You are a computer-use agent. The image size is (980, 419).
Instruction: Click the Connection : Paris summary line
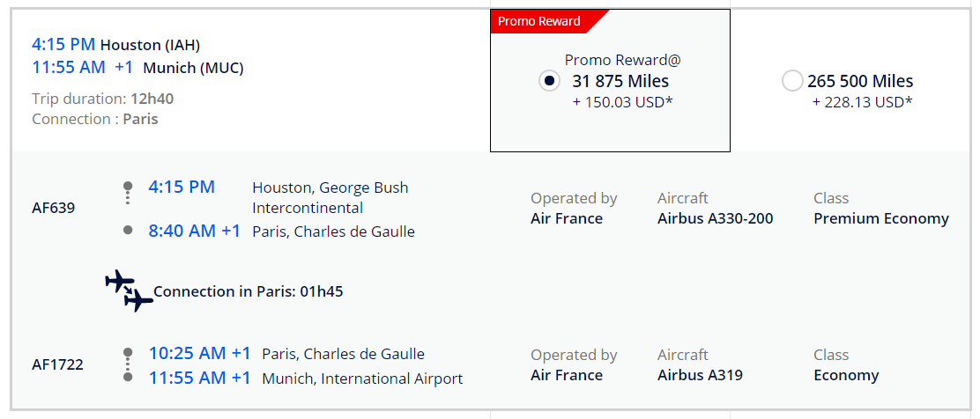click(x=95, y=119)
